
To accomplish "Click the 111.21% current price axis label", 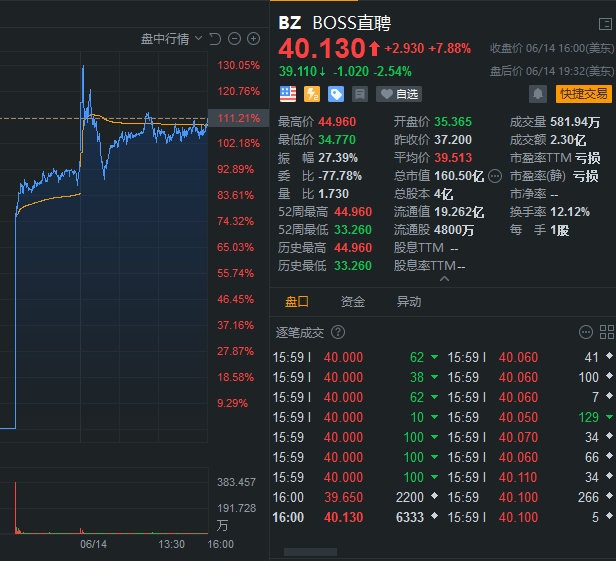I will coord(238,118).
